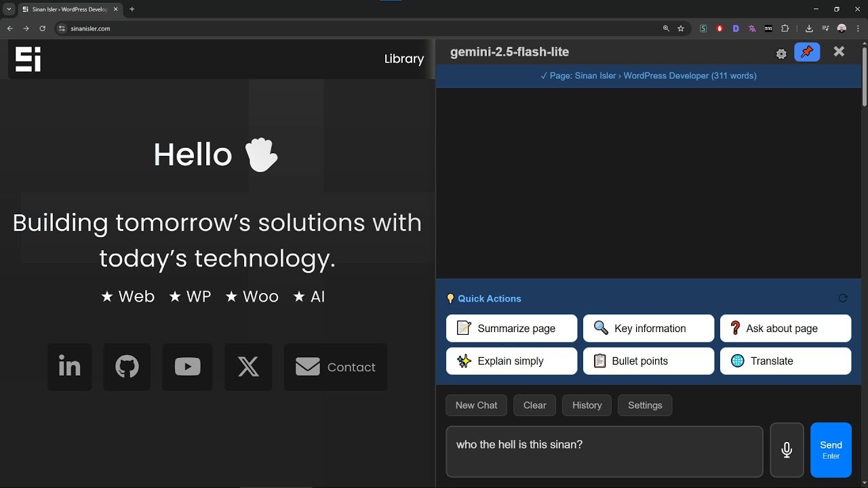Open the media control icon in toolbar
Viewport: 868px width, 488px height.
[x=825, y=28]
